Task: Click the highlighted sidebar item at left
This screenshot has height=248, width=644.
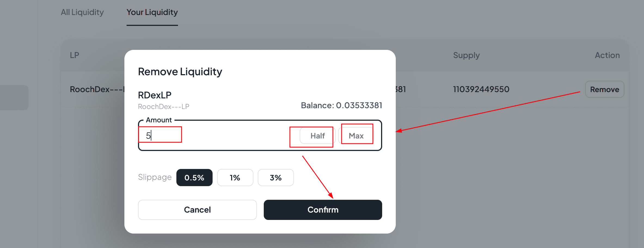Action: tap(14, 97)
